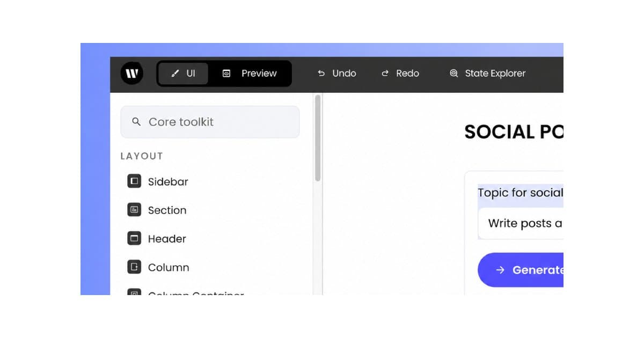
Task: Open the State Explorer
Action: (488, 74)
